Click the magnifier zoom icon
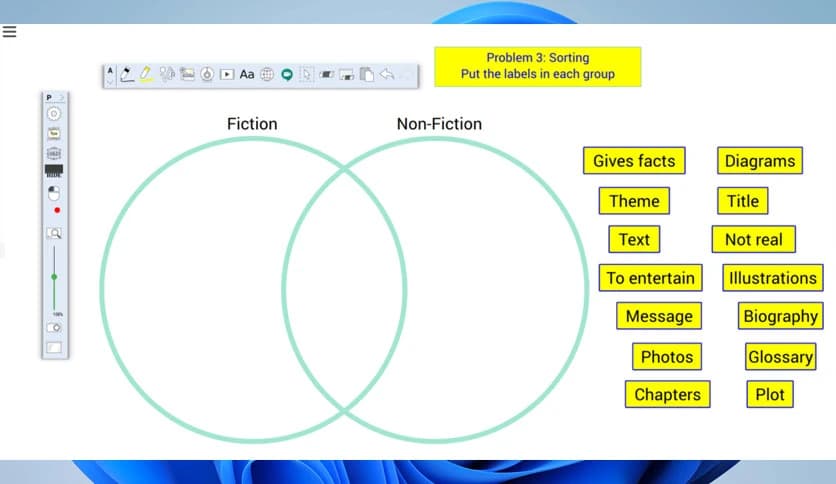 coord(54,233)
